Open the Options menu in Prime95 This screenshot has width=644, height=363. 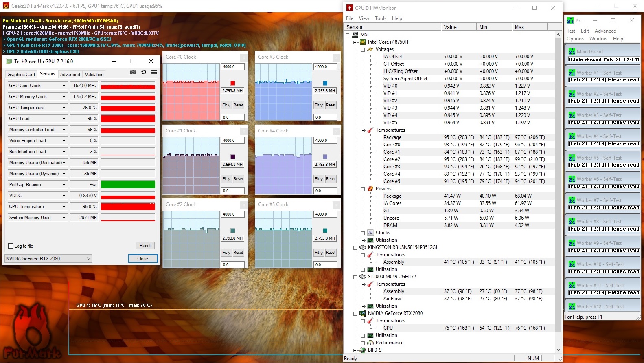[x=575, y=39]
